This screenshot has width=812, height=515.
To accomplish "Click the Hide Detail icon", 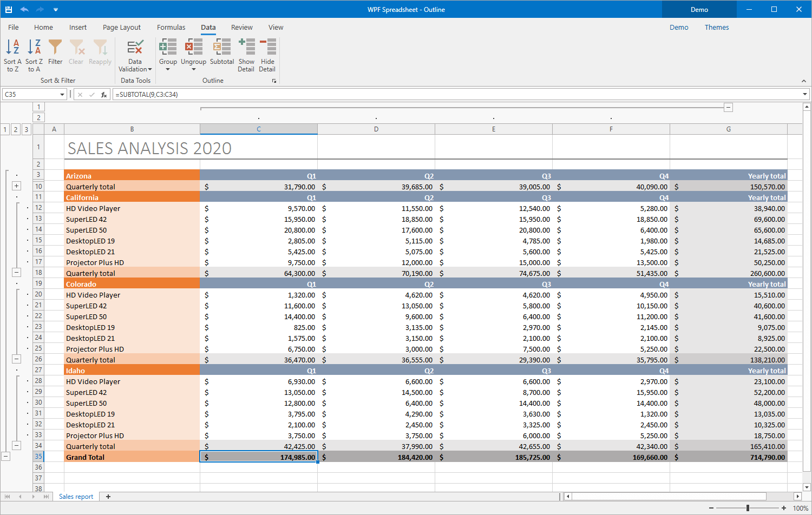I will pyautogui.click(x=267, y=48).
